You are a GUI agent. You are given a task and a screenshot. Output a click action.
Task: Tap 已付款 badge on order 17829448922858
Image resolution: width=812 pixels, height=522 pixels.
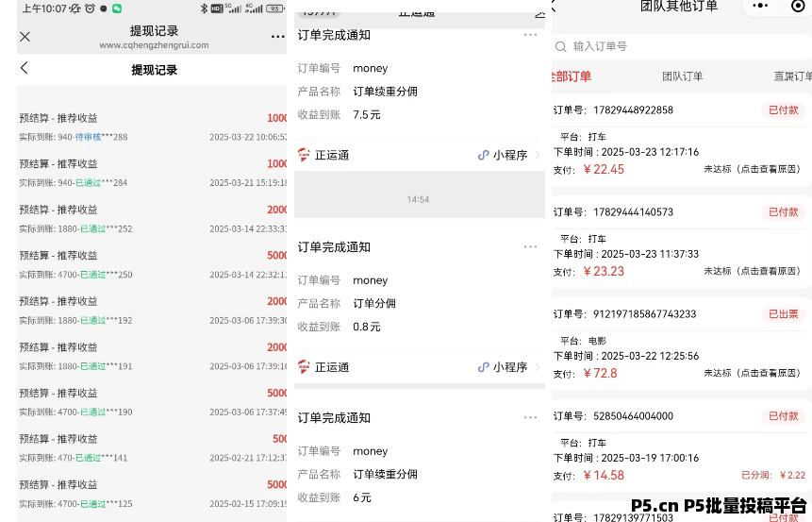click(x=783, y=109)
